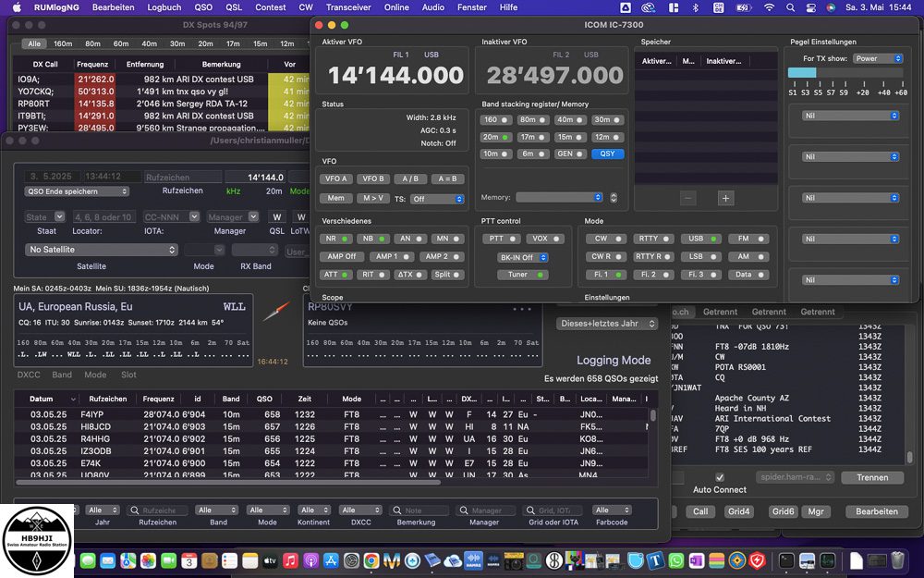This screenshot has width=924, height=578.
Task: Open Control Center in menu bar
Action: coord(811,7)
